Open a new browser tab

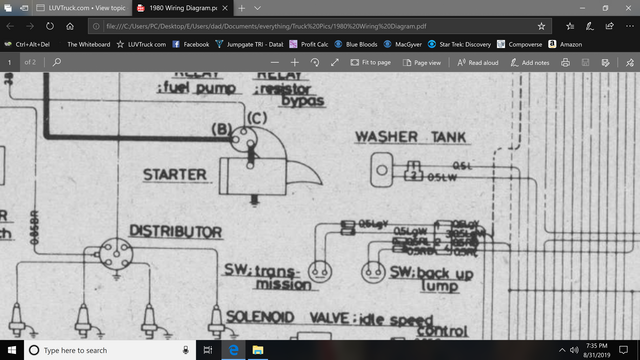pyautogui.click(x=242, y=8)
